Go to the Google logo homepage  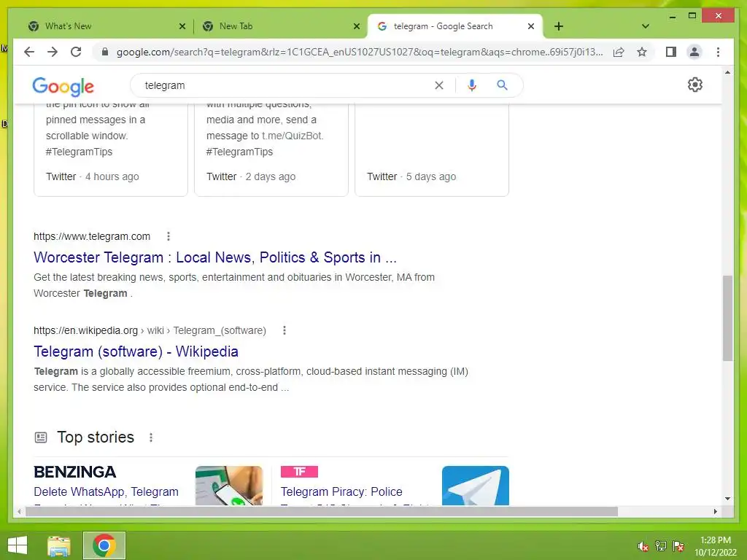point(63,86)
